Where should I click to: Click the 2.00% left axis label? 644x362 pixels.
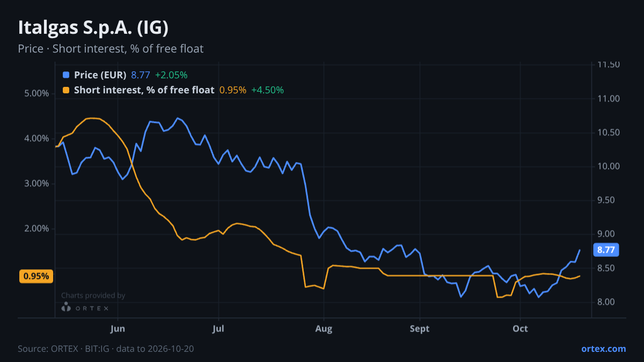coord(36,228)
